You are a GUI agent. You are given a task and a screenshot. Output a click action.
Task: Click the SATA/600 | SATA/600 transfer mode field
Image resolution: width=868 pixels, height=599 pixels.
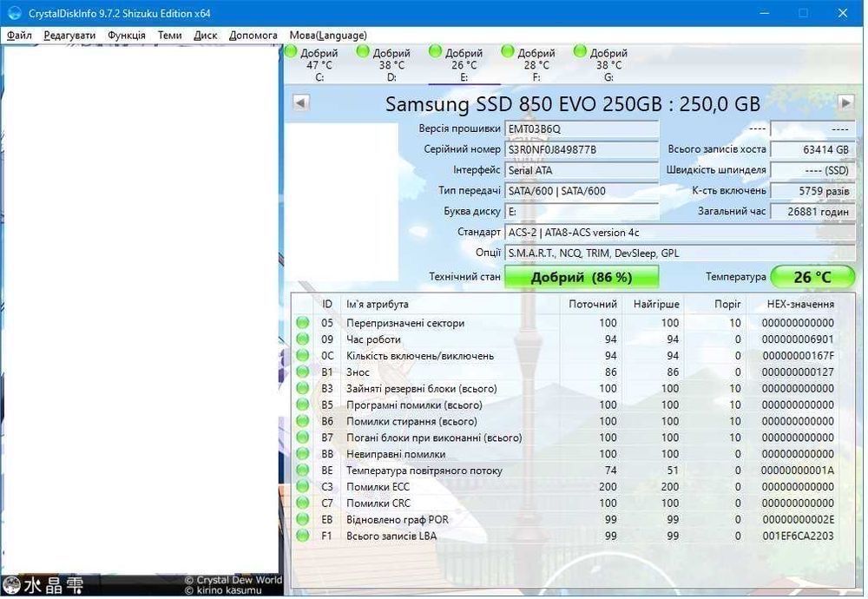(x=582, y=191)
